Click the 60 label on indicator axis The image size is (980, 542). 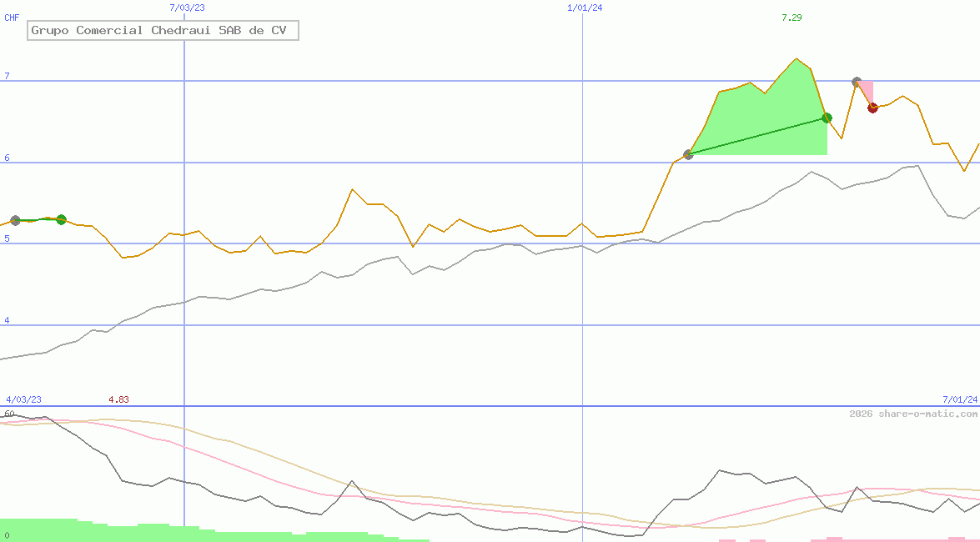pos(9,414)
